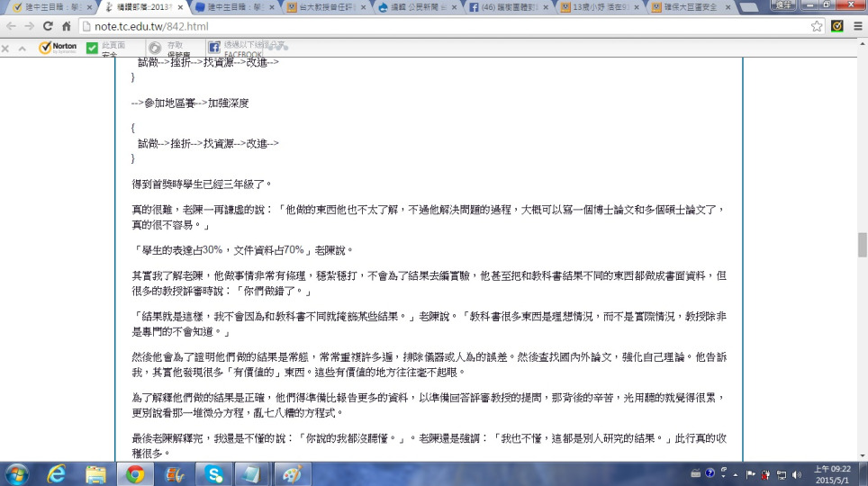Close the Norton toolbar with the X
Image resolution: width=868 pixels, height=486 pixels.
[x=7, y=48]
